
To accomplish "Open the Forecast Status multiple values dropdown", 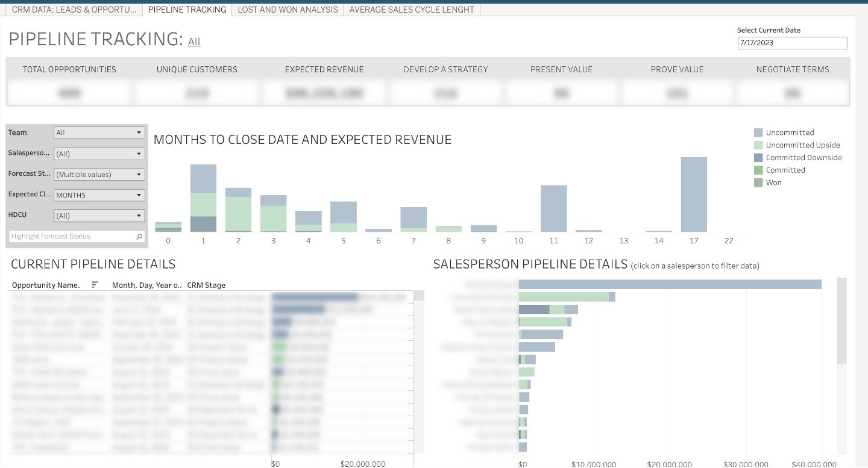I will point(99,175).
